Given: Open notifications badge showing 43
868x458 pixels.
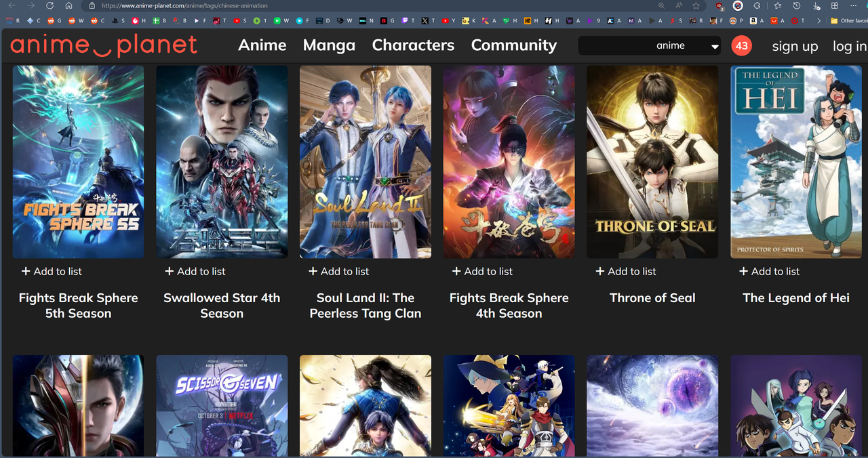Looking at the screenshot, I should pos(741,45).
